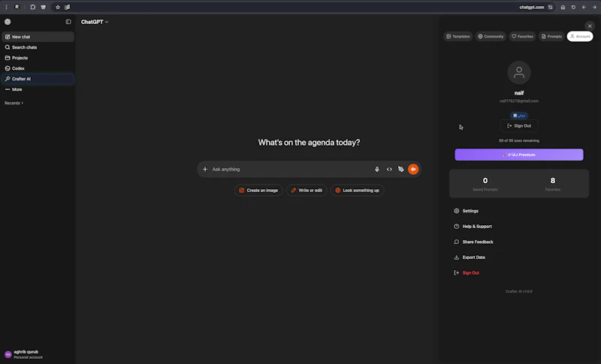Select Crafter AI in the sidebar
This screenshot has height=364, width=601.
(38, 79)
